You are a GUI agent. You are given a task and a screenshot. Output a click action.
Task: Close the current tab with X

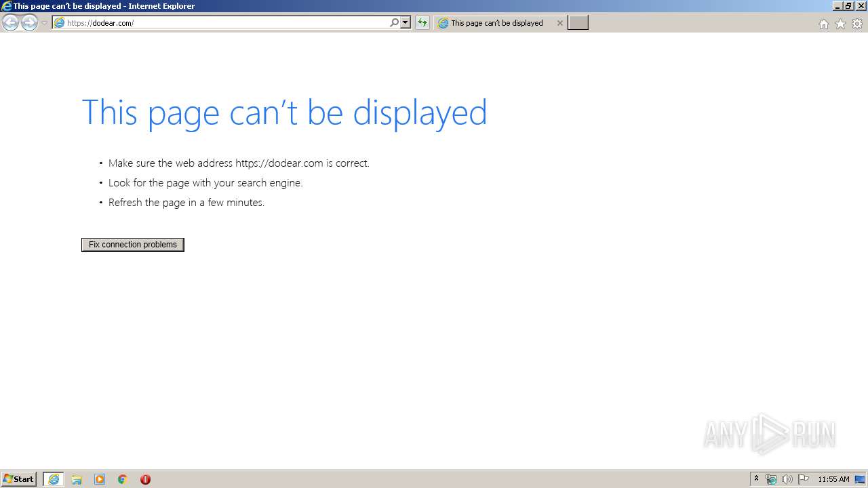pyautogui.click(x=559, y=23)
